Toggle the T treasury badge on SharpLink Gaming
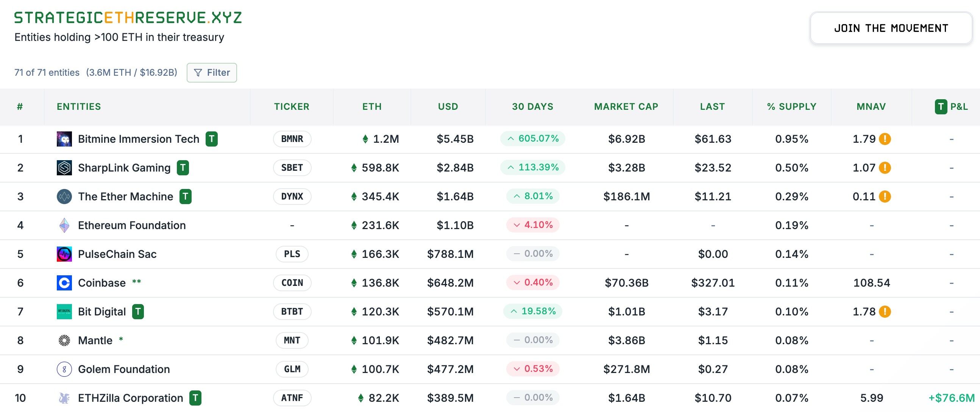Viewport: 980px width, 412px height. pyautogui.click(x=184, y=167)
